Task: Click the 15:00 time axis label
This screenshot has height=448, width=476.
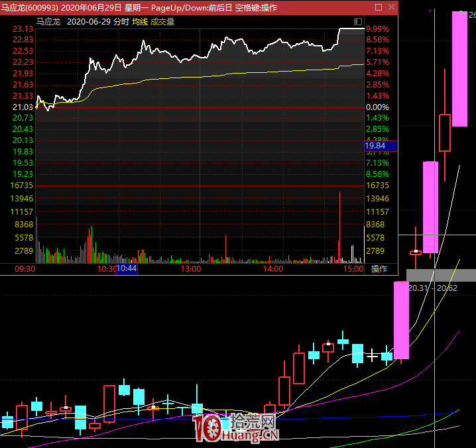Action: click(x=353, y=269)
